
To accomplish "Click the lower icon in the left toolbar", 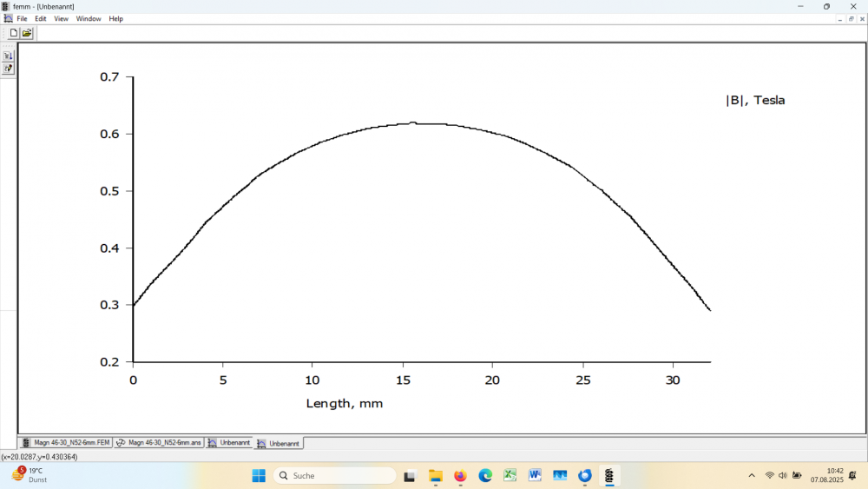I will 9,68.
